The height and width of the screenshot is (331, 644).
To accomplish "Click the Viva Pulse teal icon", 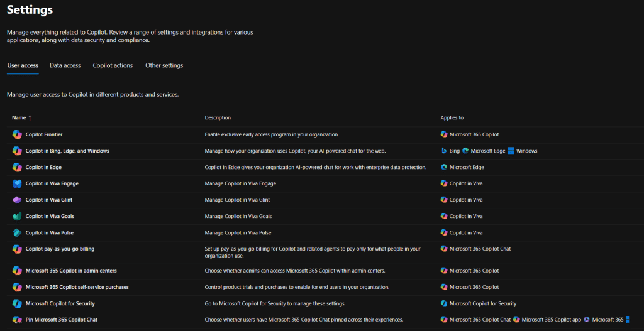I will (17, 232).
